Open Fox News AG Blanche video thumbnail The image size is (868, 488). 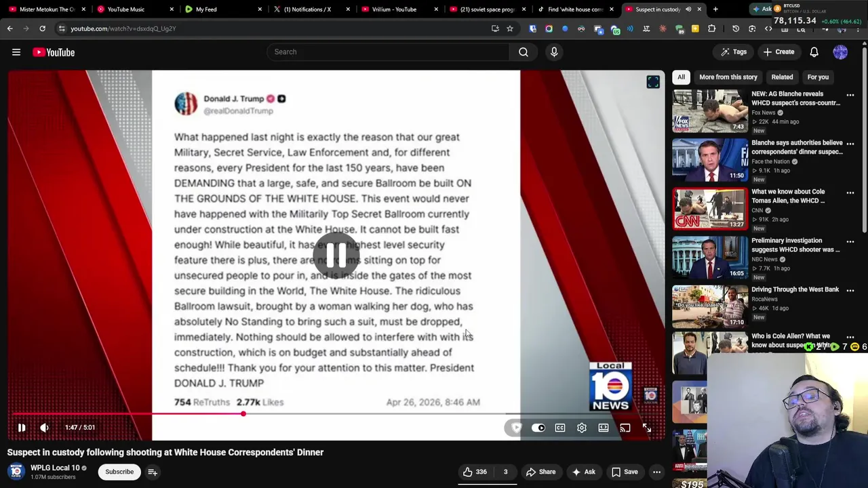tap(709, 110)
